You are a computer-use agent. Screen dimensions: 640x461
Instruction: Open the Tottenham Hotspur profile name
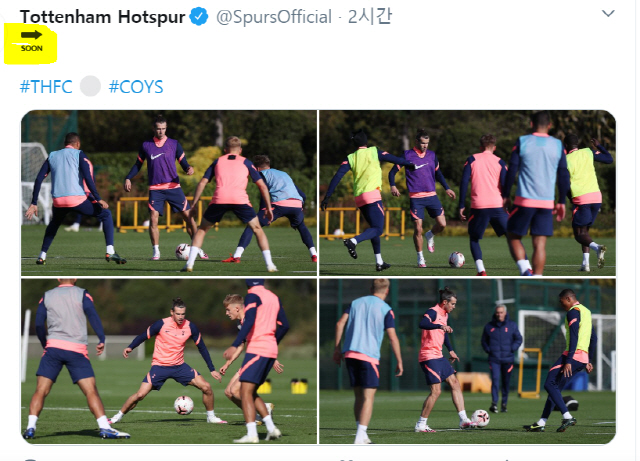point(102,17)
